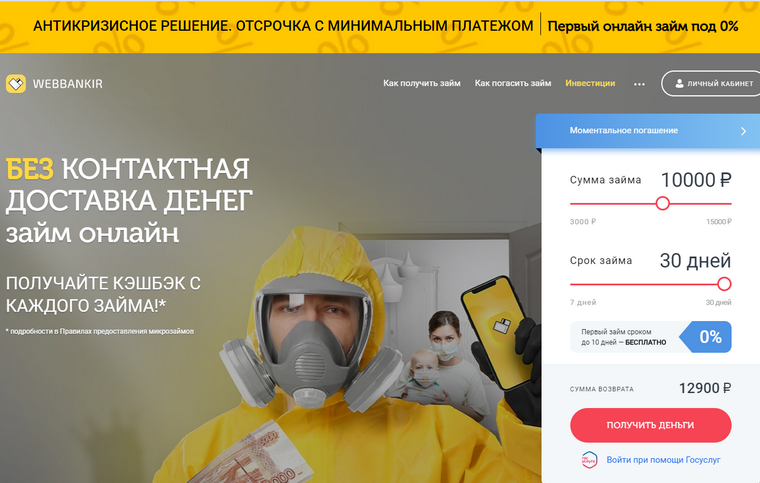760x483 pixels.
Task: Open Личный кабинет
Action: point(711,83)
